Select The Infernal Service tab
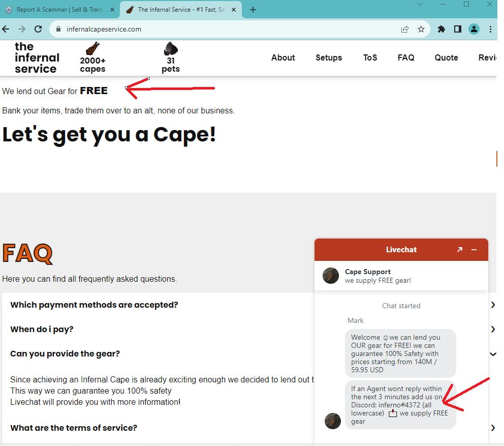 (181, 10)
